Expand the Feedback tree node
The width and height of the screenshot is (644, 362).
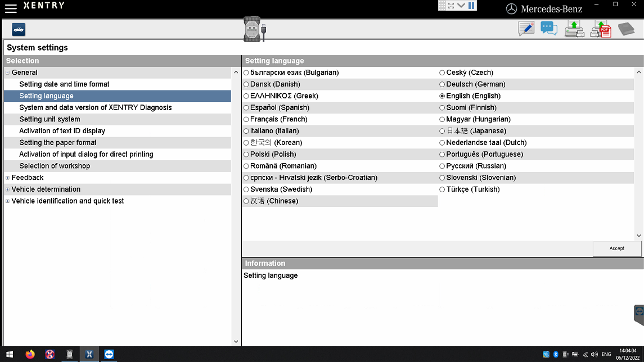7,178
